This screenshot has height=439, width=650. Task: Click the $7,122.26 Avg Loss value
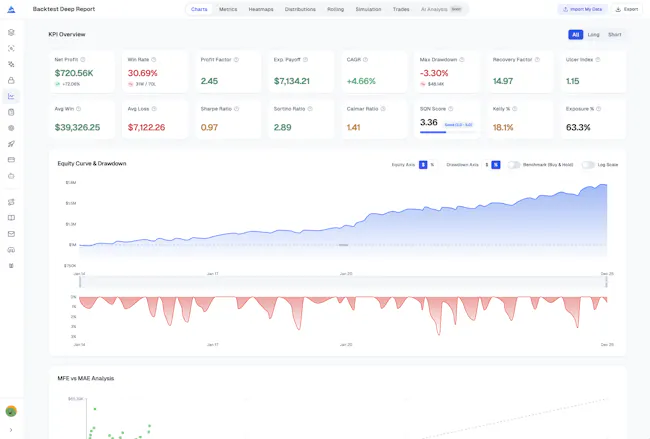146,128
